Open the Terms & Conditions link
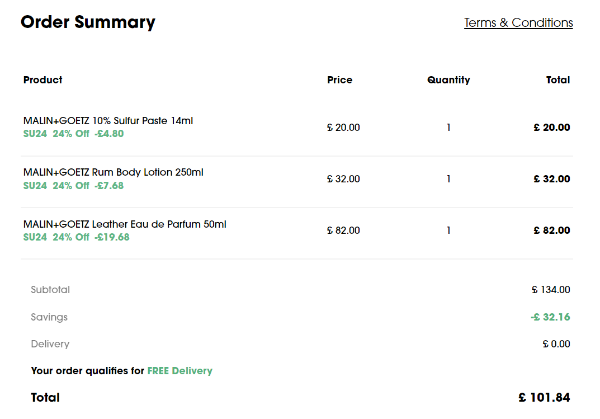Screen dimensions: 600x419 518,23
